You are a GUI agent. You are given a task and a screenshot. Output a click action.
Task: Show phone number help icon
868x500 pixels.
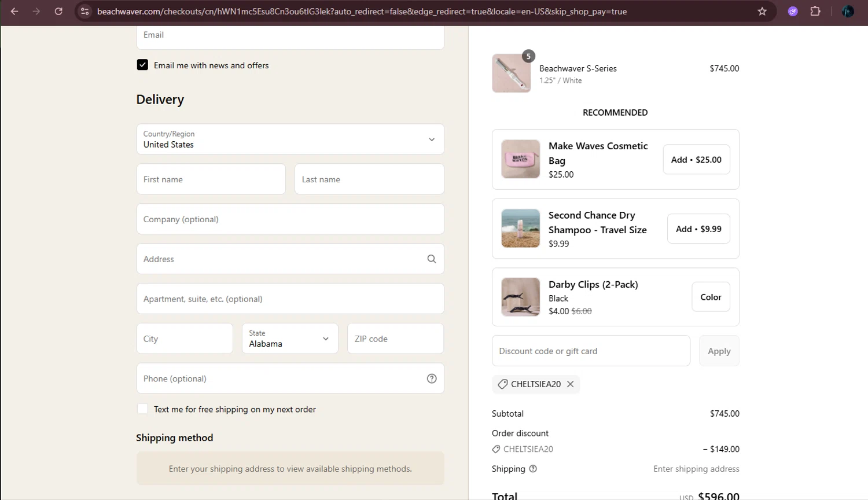click(432, 378)
